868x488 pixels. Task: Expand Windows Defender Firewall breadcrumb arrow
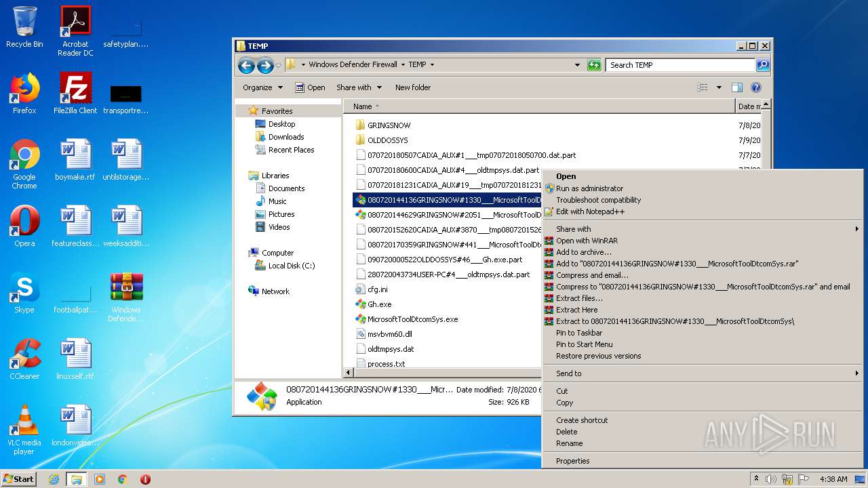(403, 65)
